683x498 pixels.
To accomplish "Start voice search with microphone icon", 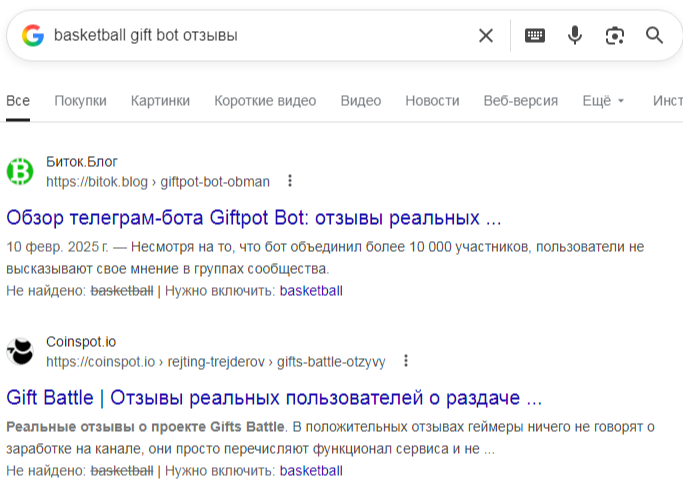I will 575,35.
